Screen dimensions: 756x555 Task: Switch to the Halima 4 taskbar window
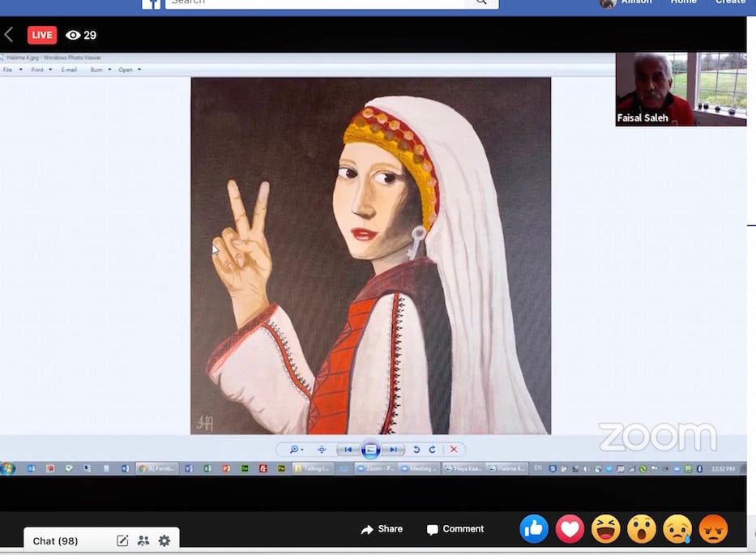[x=507, y=468]
